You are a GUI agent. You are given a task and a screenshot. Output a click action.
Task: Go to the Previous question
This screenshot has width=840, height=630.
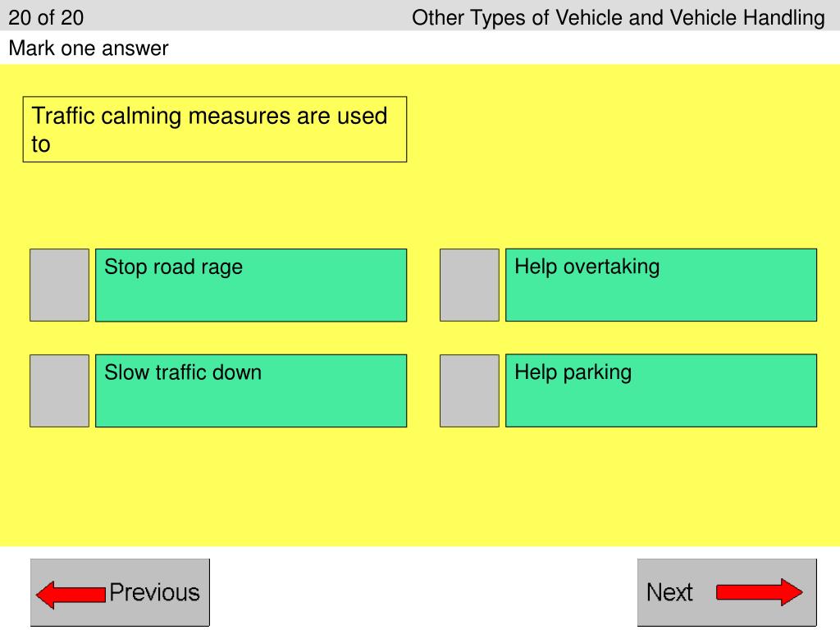(x=120, y=592)
